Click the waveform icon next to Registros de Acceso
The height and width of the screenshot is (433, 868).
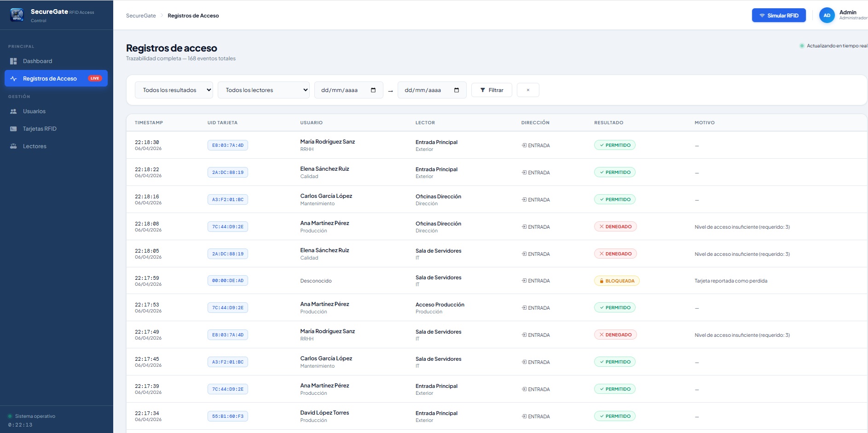[13, 78]
